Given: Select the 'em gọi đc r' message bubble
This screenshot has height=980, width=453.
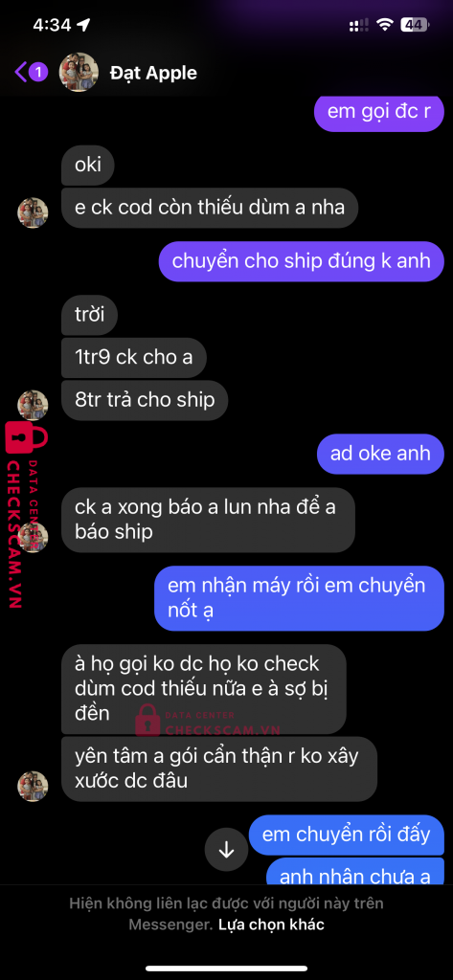Looking at the screenshot, I should [x=379, y=113].
